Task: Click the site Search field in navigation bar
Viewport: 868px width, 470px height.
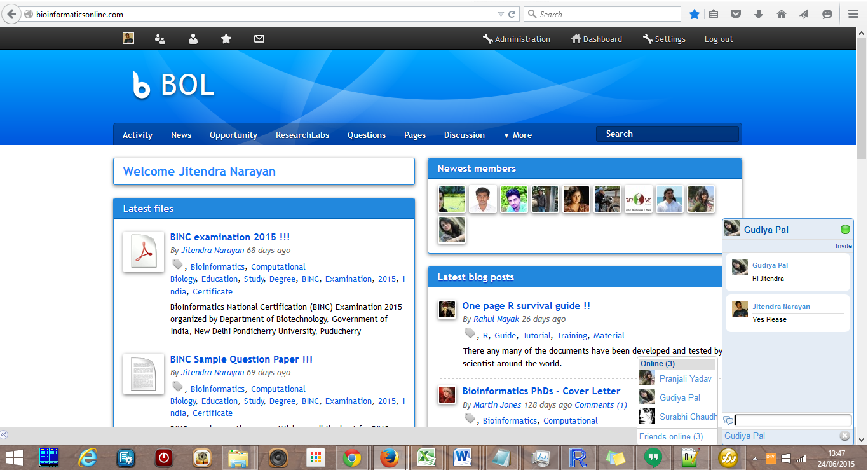Action: click(667, 134)
